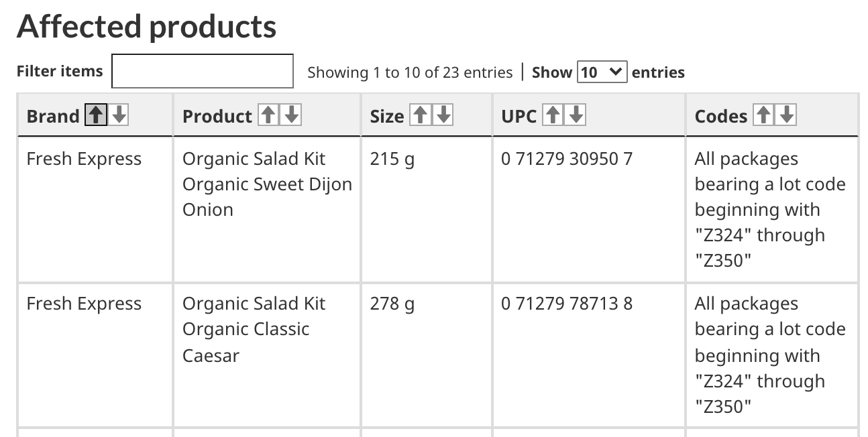Sort Product column ascending
This screenshot has width=868, height=437.
coord(268,115)
